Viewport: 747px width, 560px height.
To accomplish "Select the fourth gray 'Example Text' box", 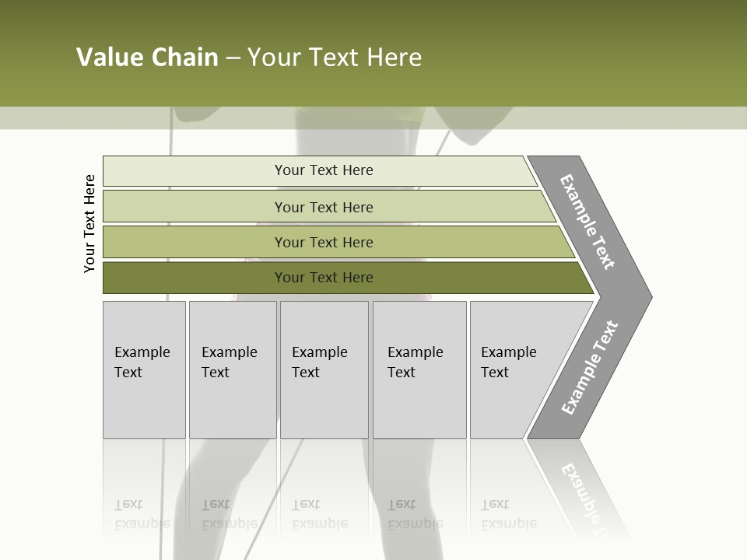I will point(419,369).
